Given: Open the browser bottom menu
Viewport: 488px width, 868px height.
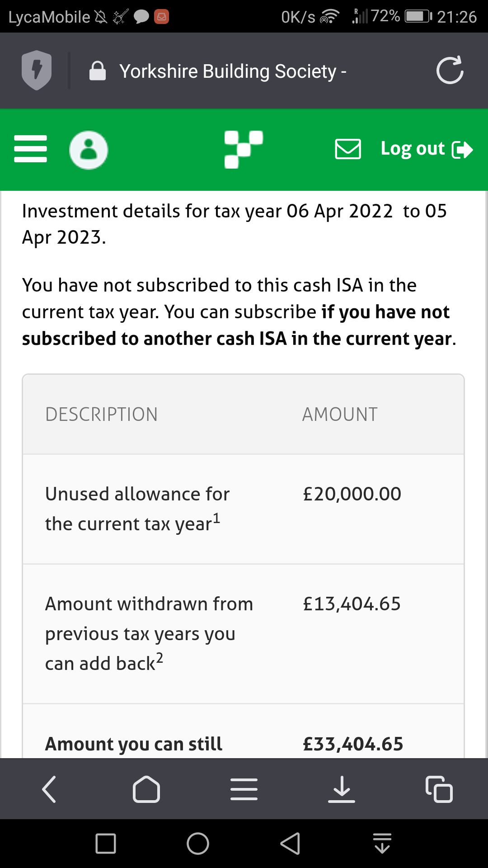Looking at the screenshot, I should pos(244,789).
